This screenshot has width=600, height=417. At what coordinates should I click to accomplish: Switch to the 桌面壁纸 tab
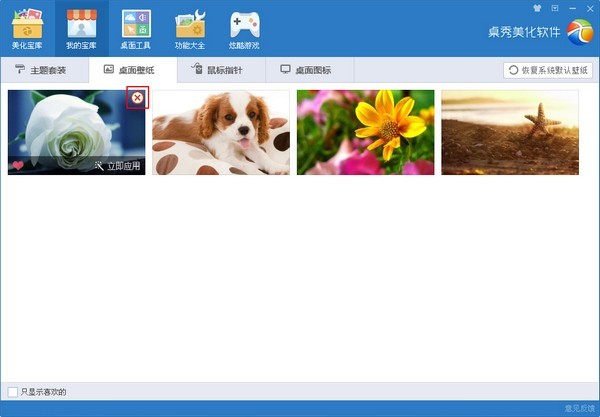pyautogui.click(x=132, y=70)
